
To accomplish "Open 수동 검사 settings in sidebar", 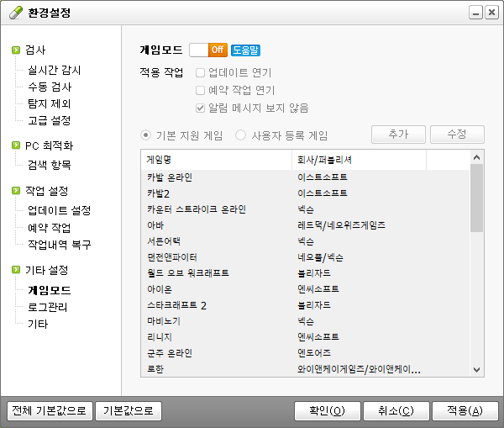I will 50,87.
